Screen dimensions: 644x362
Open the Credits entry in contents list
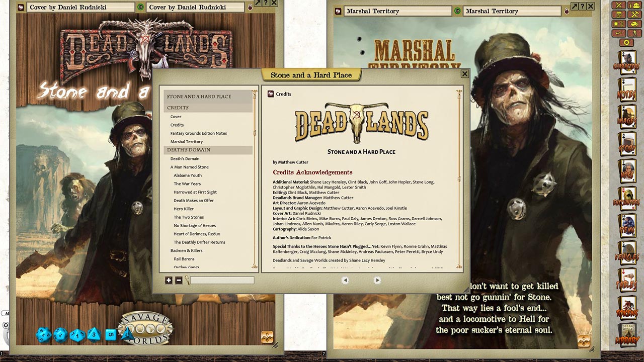click(x=177, y=125)
